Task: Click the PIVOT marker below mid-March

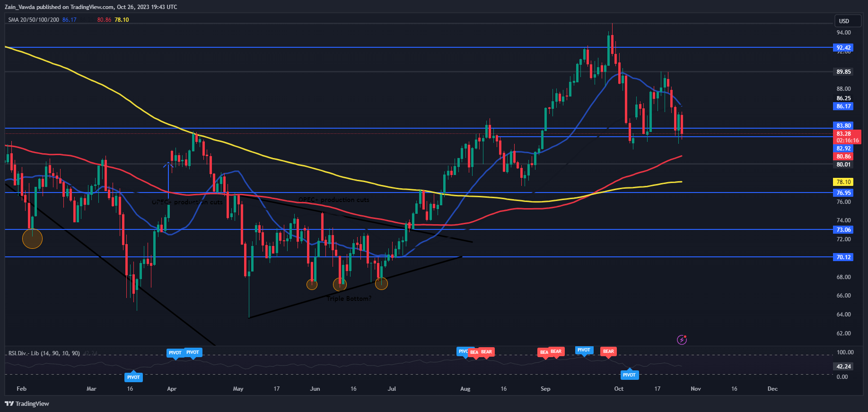Action: [133, 377]
